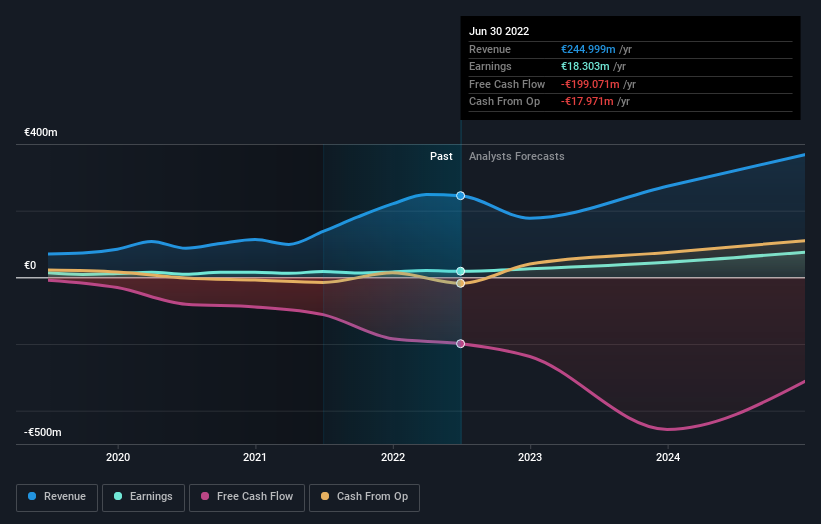
Task: Click the pink Free Cash Flow legend dot
Action: click(205, 496)
